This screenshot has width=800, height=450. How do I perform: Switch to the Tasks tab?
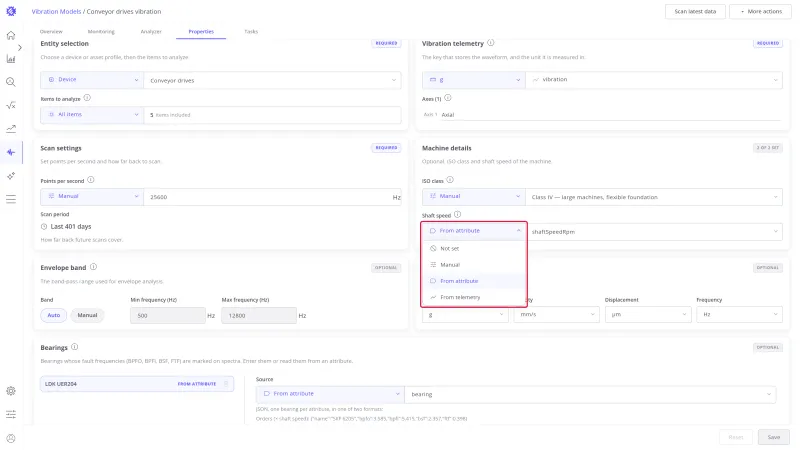click(251, 32)
